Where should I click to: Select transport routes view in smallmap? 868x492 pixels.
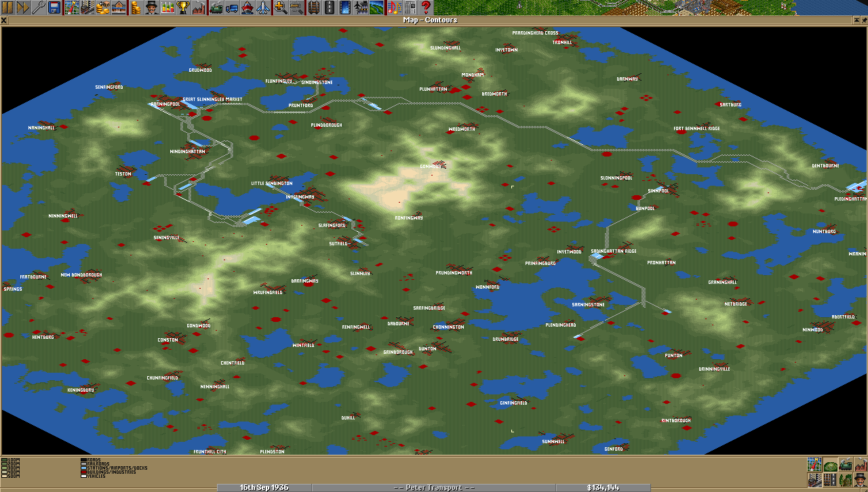[x=830, y=480]
